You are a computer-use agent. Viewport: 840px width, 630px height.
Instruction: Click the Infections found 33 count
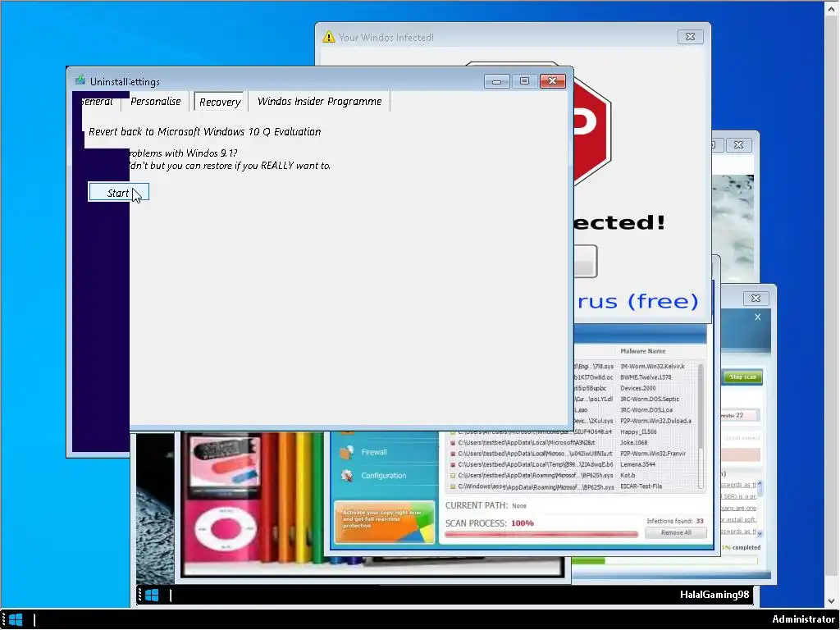click(x=675, y=521)
